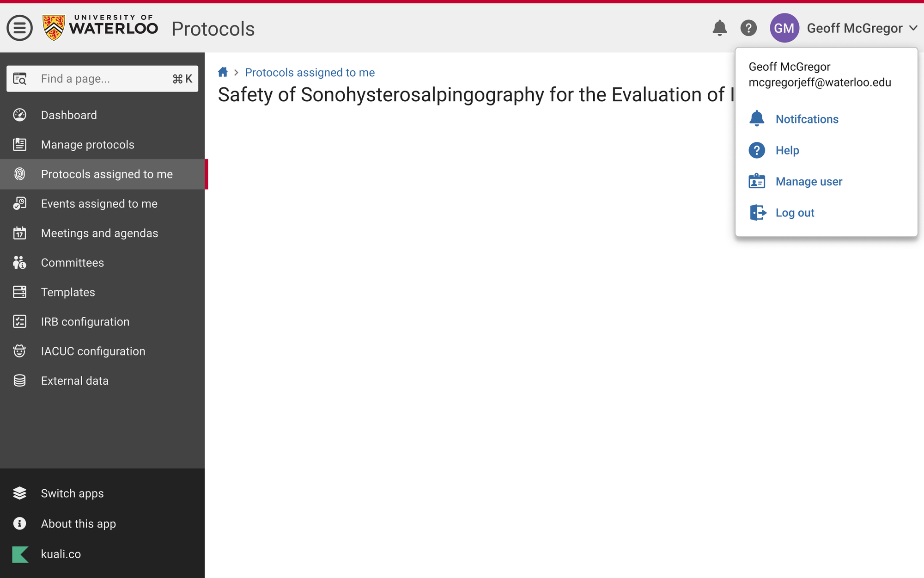This screenshot has width=924, height=578.
Task: Click the notification bell in header
Action: (719, 28)
